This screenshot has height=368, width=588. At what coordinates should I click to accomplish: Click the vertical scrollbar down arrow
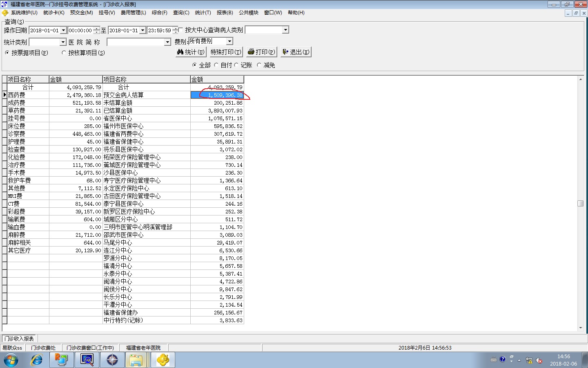point(581,328)
